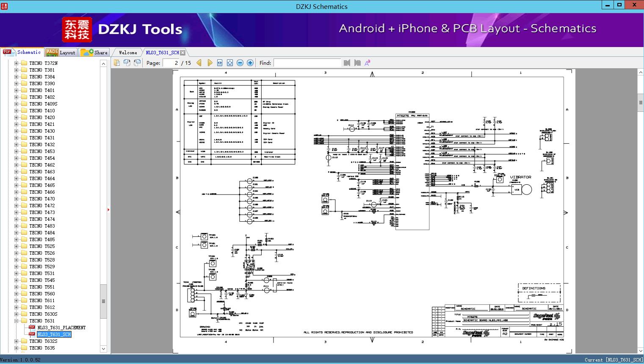Click the TECNO T560 folder icon
This screenshot has width=644, height=364.
tap(24, 294)
